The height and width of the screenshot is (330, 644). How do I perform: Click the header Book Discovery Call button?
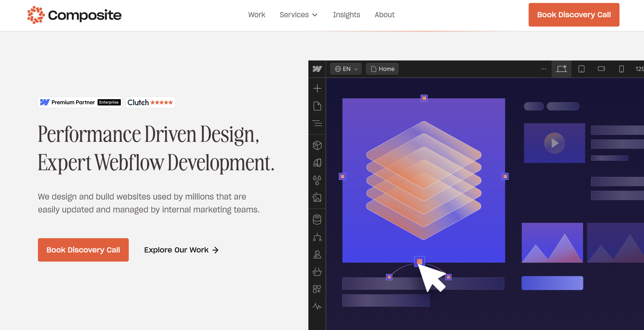[574, 15]
